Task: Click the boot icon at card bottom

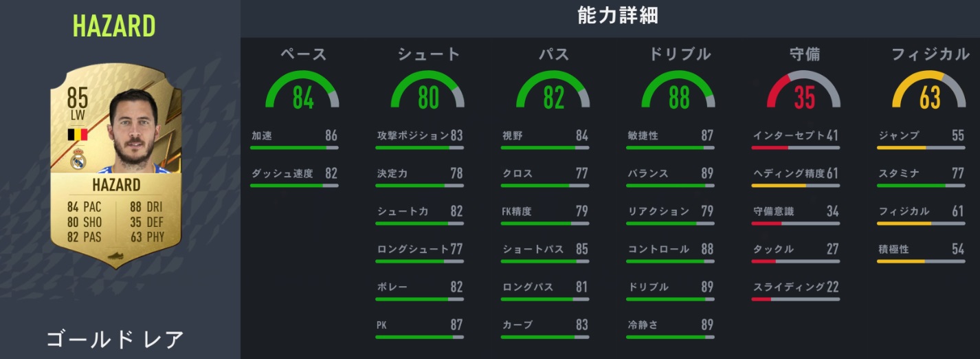Action: [114, 257]
